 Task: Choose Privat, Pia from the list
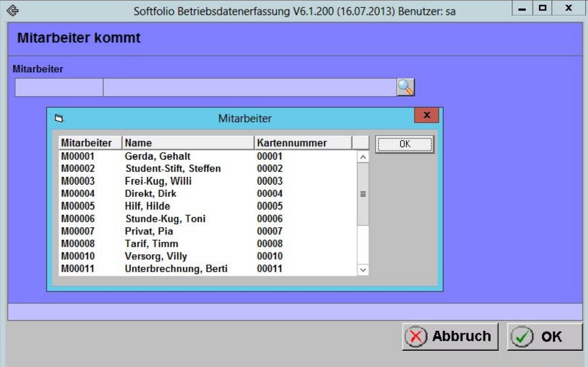[x=148, y=231]
